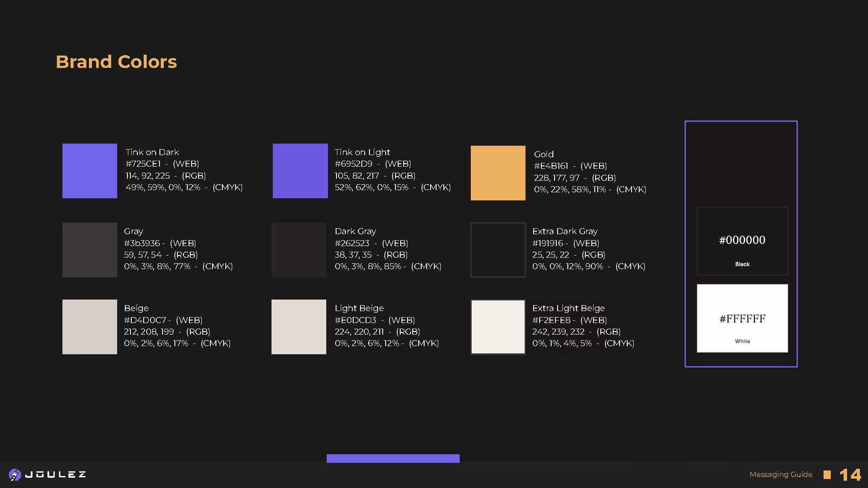Click the Dark Gray color swatch
868x488 pixels.
(x=299, y=250)
